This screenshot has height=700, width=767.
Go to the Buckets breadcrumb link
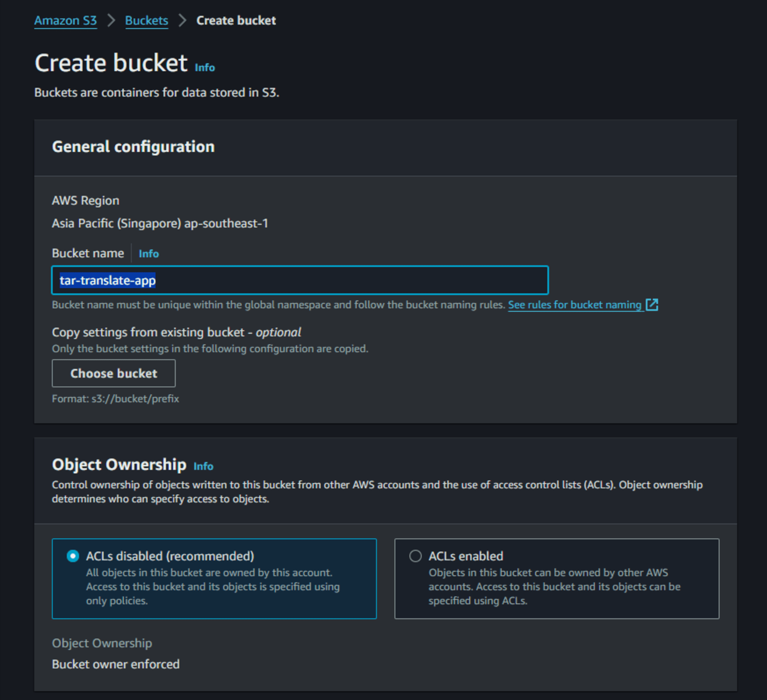tap(146, 20)
